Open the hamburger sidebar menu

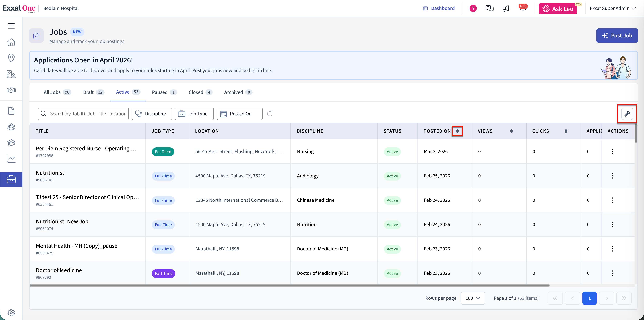(11, 26)
